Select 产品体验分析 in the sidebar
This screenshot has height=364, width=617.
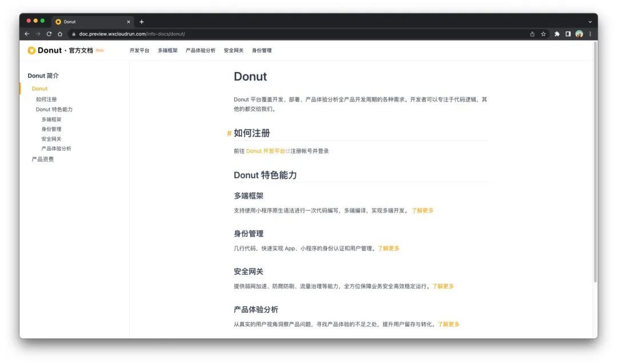56,149
